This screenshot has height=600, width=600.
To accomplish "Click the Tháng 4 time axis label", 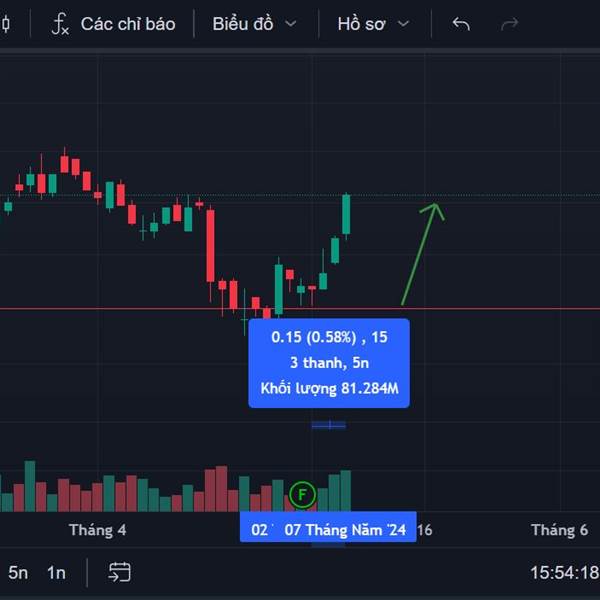I will pos(98,530).
